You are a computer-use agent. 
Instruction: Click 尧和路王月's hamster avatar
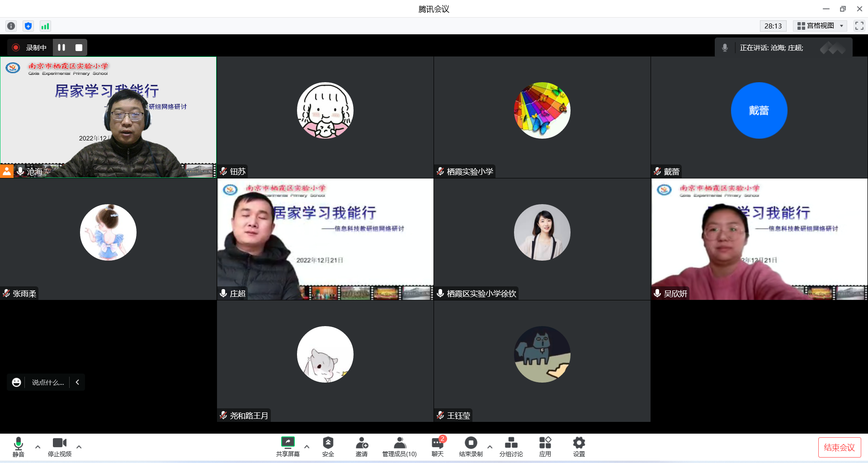[x=325, y=354]
